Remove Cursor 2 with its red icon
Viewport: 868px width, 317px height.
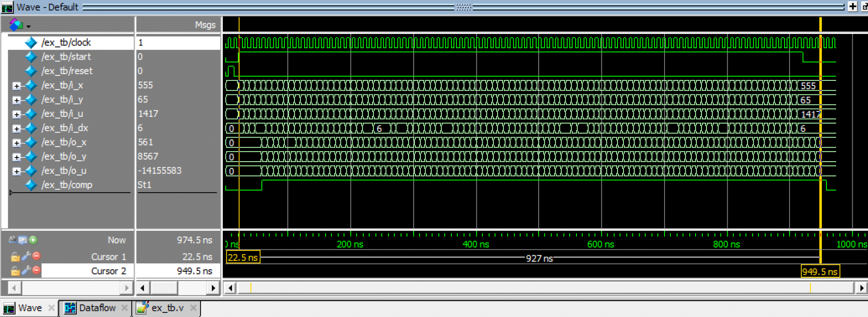36,270
